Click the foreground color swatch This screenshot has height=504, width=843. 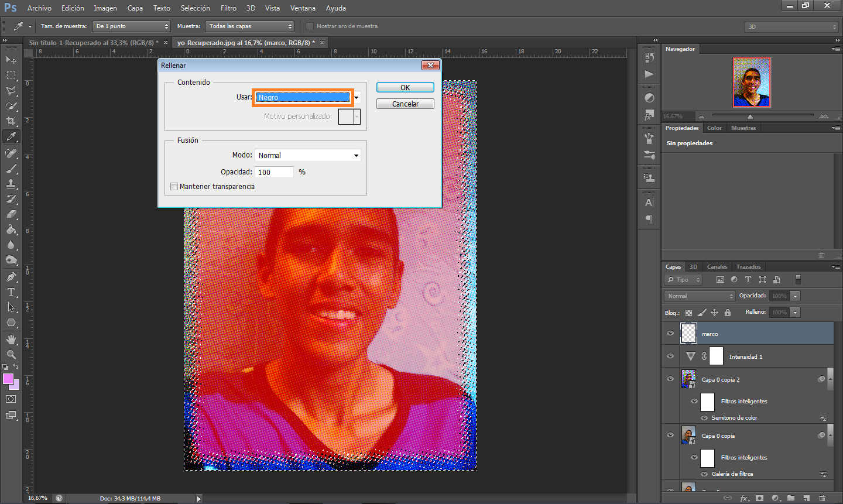pyautogui.click(x=8, y=379)
